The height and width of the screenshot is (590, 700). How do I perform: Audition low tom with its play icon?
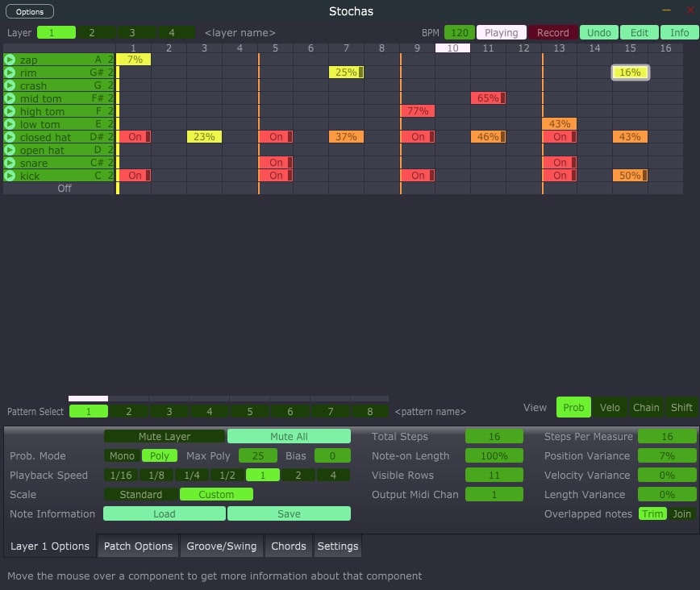(x=8, y=123)
